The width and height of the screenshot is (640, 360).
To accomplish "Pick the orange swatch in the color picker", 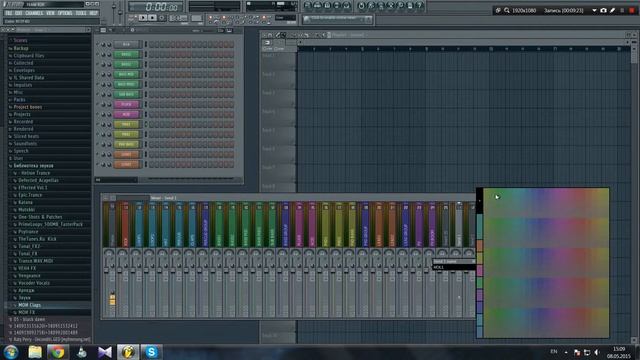I will pyautogui.click(x=480, y=246).
